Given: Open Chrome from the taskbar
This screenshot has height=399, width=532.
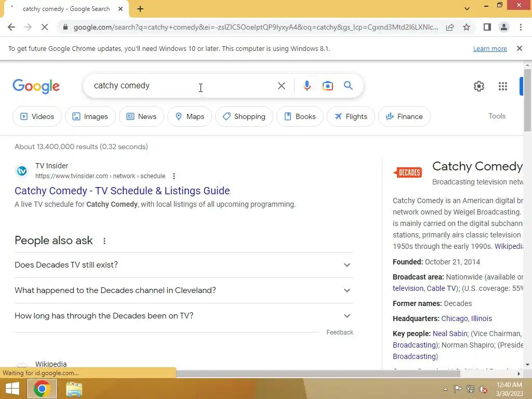Looking at the screenshot, I should pos(42,389).
